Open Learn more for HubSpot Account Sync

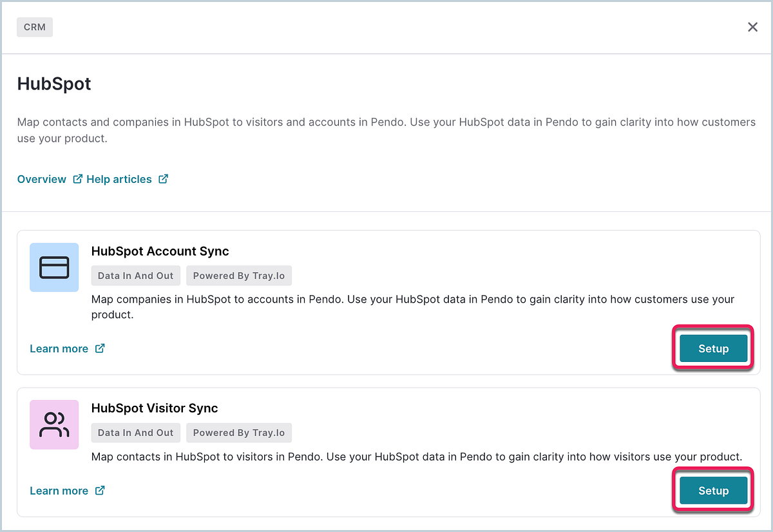(x=59, y=348)
